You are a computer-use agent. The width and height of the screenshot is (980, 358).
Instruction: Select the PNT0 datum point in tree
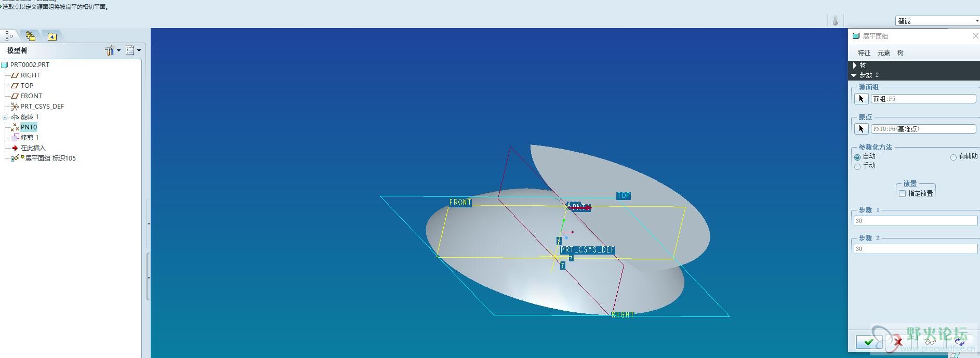[29, 127]
